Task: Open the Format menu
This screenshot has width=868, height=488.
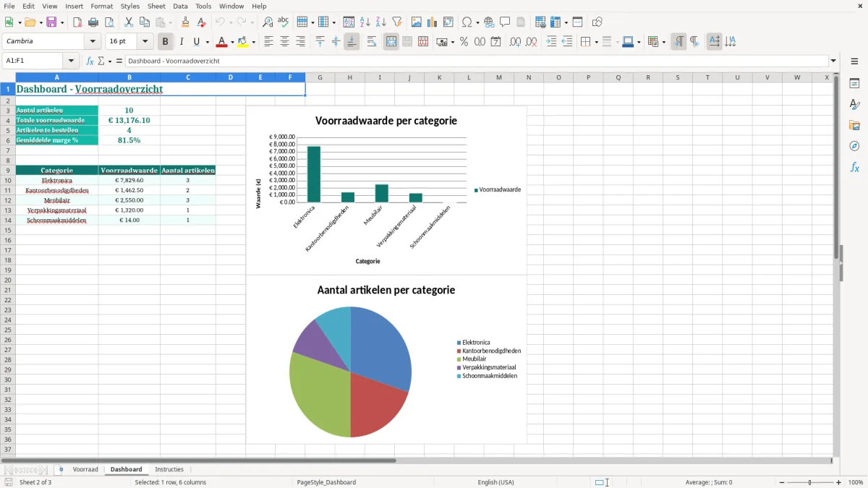Action: tap(101, 6)
